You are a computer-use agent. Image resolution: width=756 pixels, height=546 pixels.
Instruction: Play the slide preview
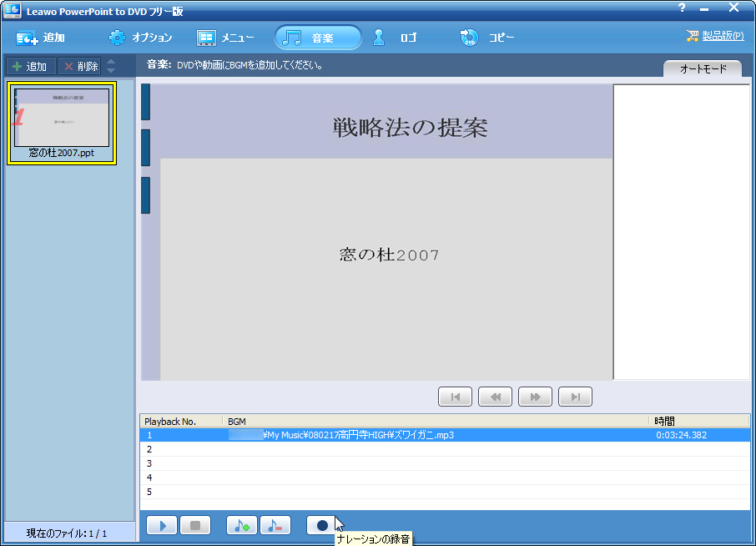162,525
